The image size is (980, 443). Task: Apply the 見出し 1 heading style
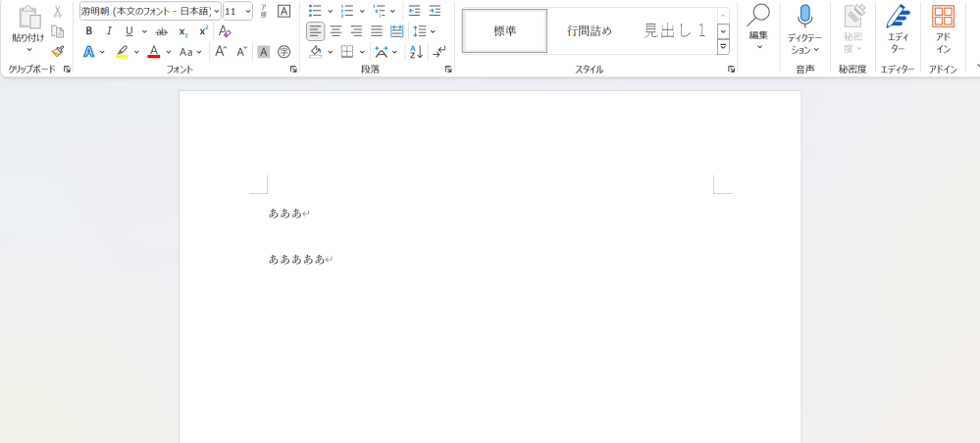[x=674, y=31]
